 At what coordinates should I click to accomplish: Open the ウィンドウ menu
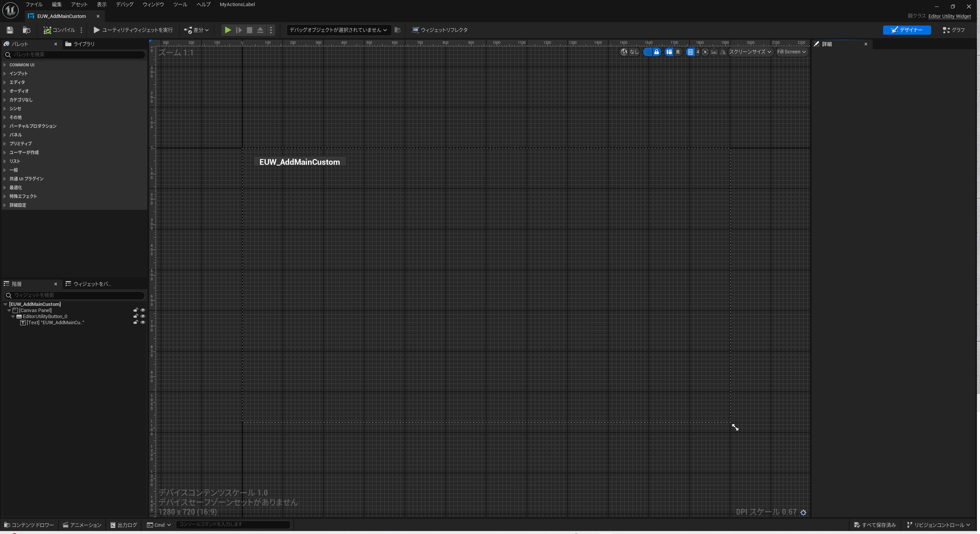[x=153, y=5]
